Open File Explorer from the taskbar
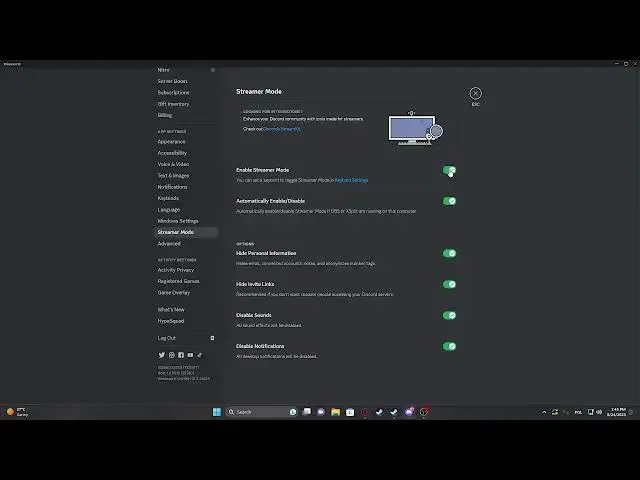Screen dimensions: 640x480 tap(336, 412)
